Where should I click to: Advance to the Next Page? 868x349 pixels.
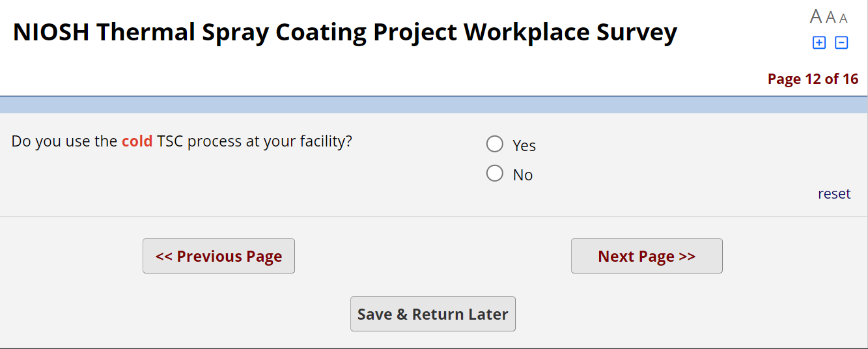pos(647,256)
